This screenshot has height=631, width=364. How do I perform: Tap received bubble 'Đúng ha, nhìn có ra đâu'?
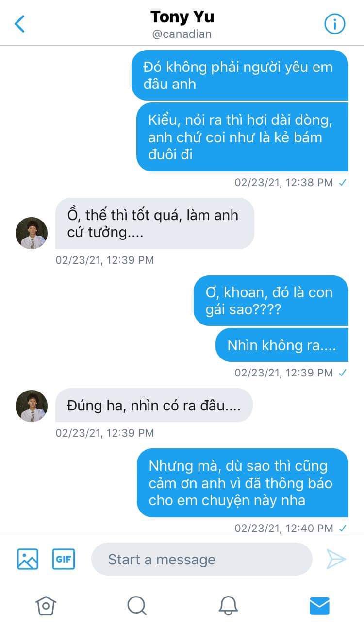[154, 405]
